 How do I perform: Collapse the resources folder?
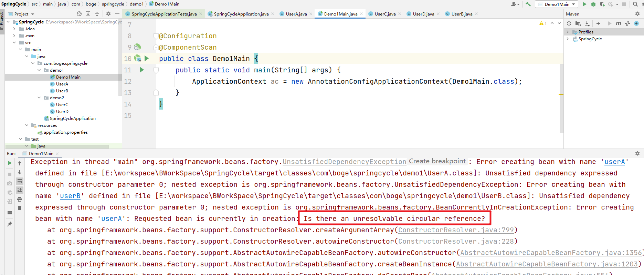point(27,125)
